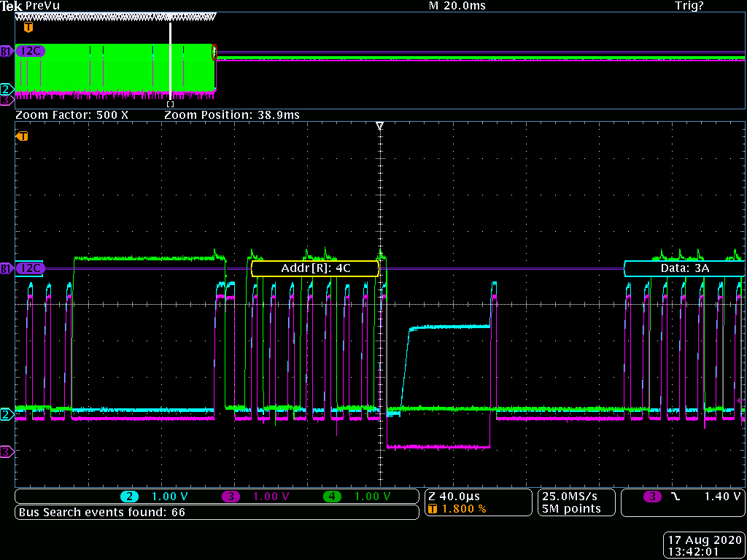Click the magenta trigger level arrow at right edge
The image size is (747, 560).
pyautogui.click(x=740, y=401)
